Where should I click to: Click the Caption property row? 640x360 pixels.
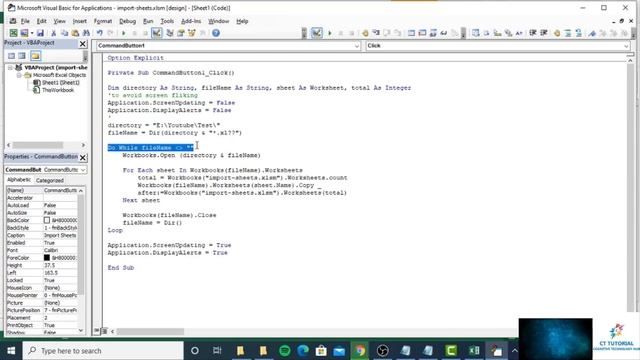coord(42,236)
